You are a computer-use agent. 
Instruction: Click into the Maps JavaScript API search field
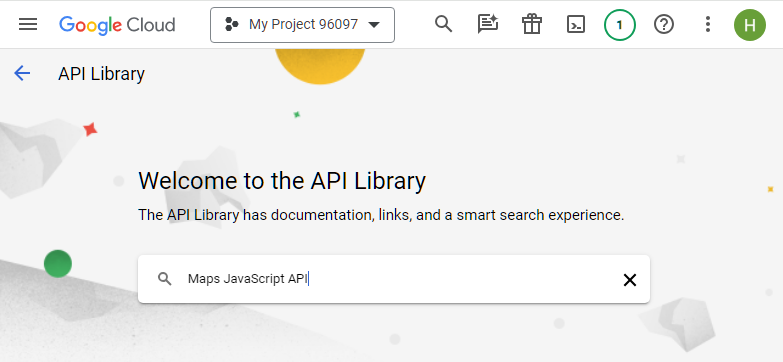click(394, 279)
